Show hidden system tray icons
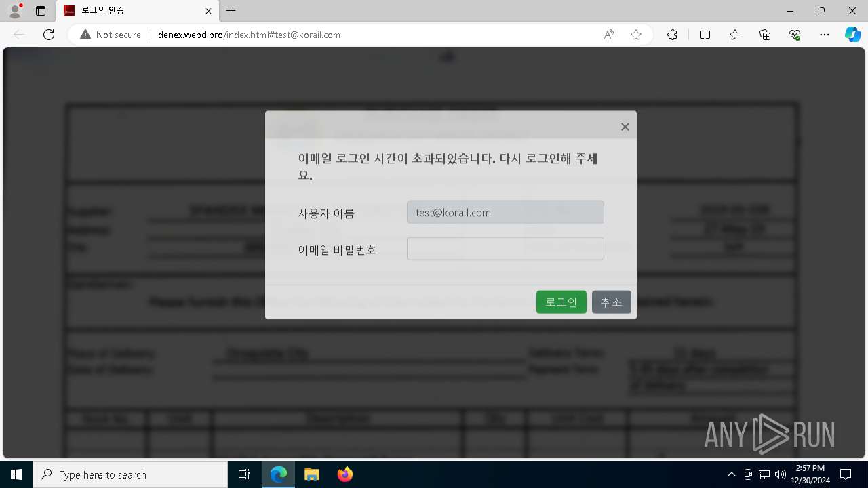Screen dimensions: 868x488 point(731,474)
